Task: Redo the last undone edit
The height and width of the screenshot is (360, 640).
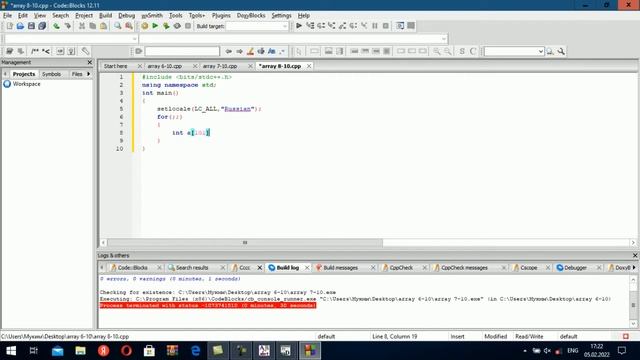Action: coord(67,26)
